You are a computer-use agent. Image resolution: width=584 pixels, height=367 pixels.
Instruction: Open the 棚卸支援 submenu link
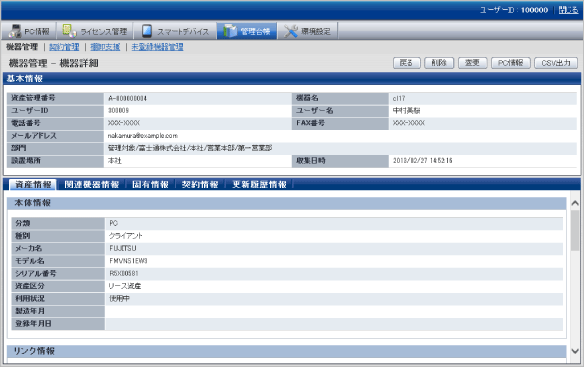coord(105,47)
